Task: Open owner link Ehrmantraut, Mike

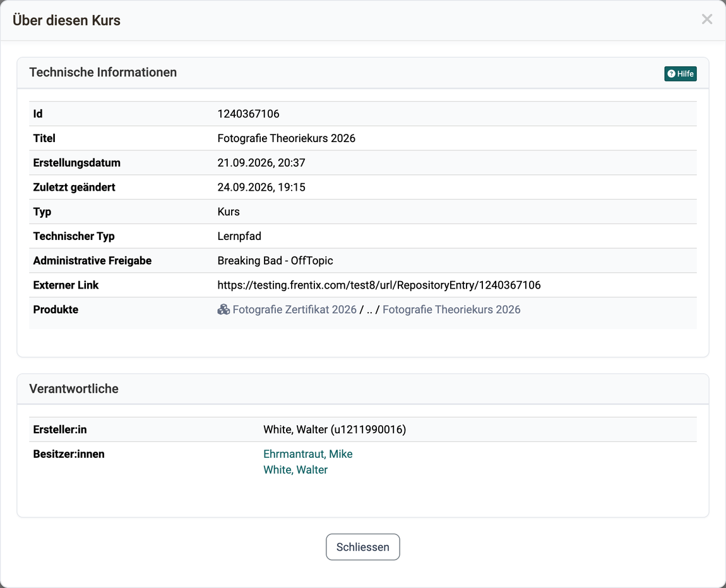Action: 308,454
